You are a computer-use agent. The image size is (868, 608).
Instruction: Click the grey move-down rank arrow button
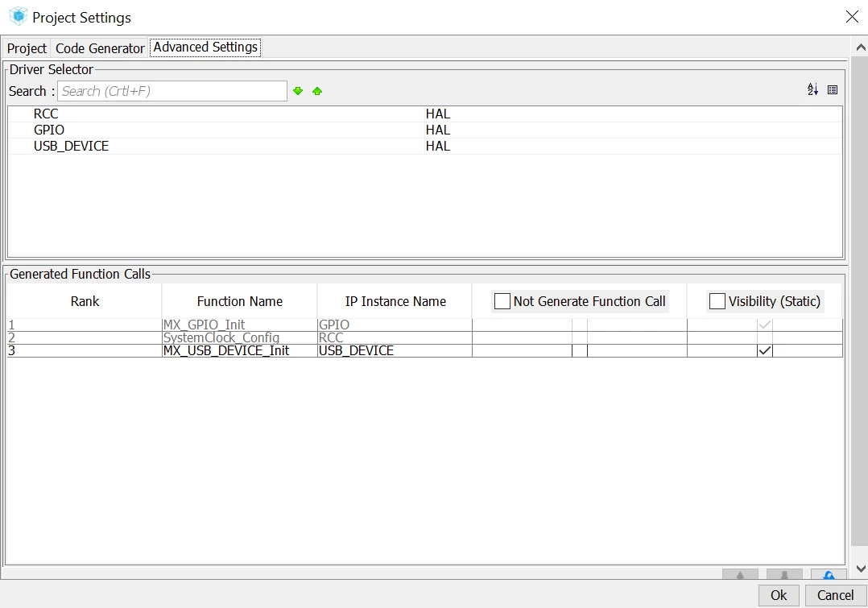tap(784, 574)
